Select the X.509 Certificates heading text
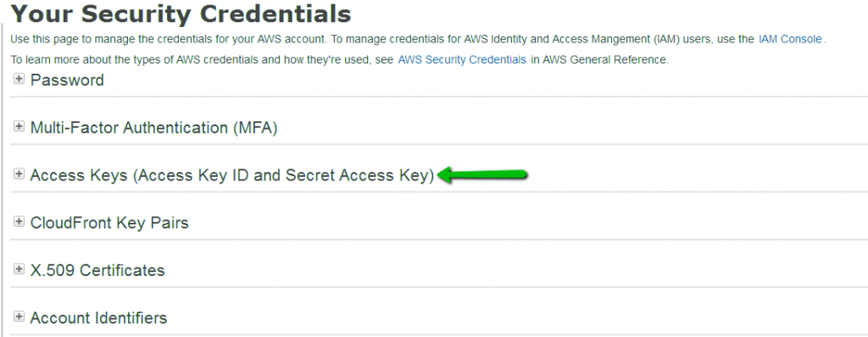This screenshot has height=337, width=868. tap(97, 271)
